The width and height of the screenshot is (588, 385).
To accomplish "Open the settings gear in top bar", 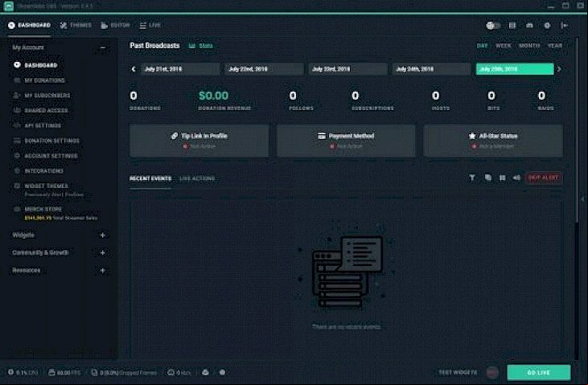I will (547, 26).
